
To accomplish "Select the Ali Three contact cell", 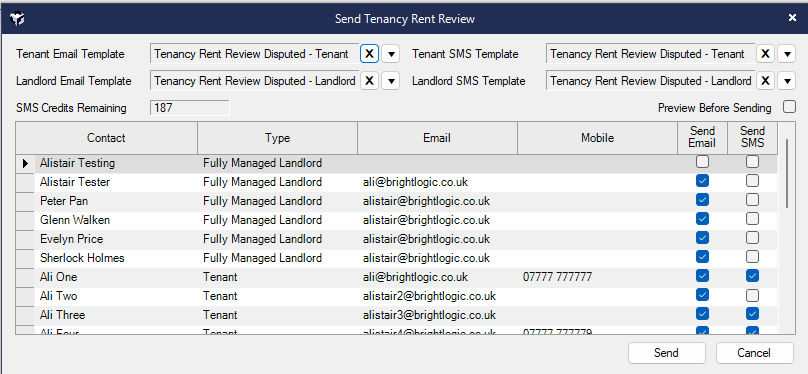I will [x=116, y=315].
